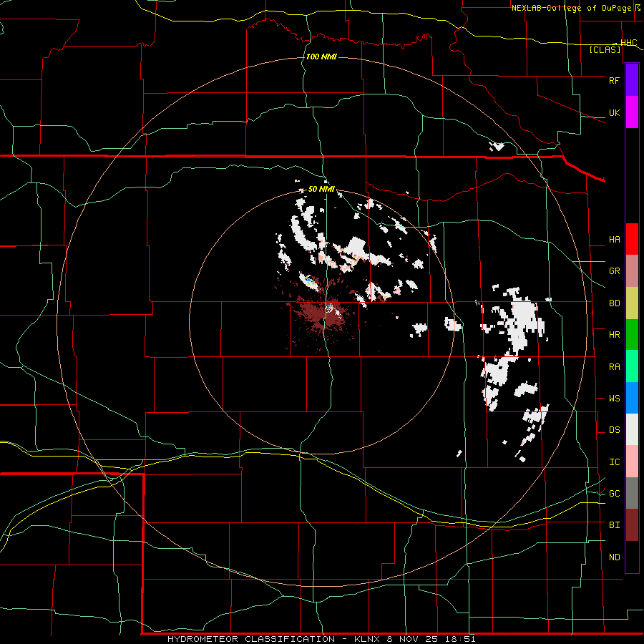Click the HYDROMETEOR CLASSIFICATION title text
The image size is (644, 644).
pyautogui.click(x=251, y=639)
